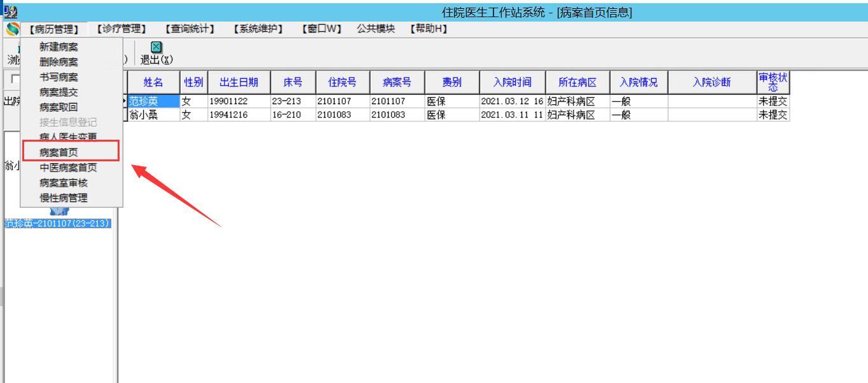Select the 中医病案首页 menu entry

click(x=68, y=168)
